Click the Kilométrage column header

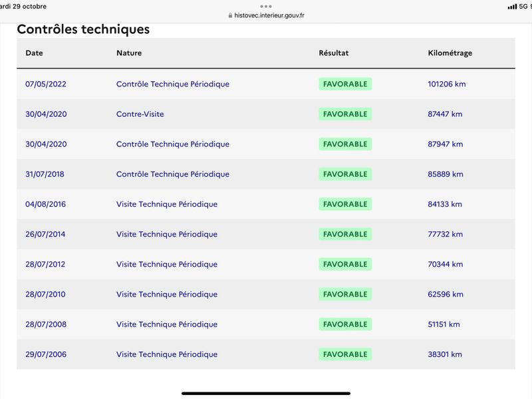pos(450,53)
